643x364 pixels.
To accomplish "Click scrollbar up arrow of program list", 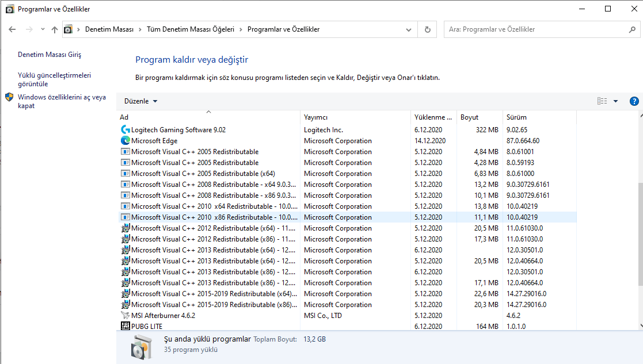I will (641, 116).
